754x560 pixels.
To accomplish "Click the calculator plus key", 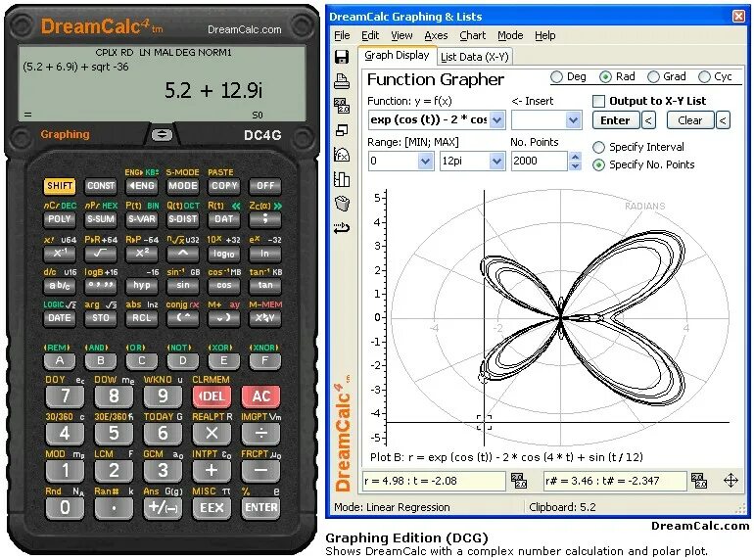I will point(212,470).
